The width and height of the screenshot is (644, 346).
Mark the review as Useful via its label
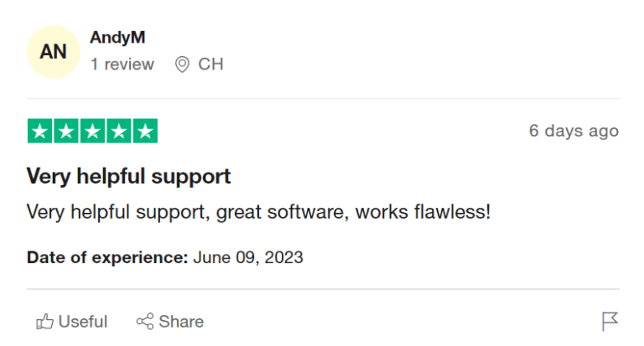click(x=83, y=322)
